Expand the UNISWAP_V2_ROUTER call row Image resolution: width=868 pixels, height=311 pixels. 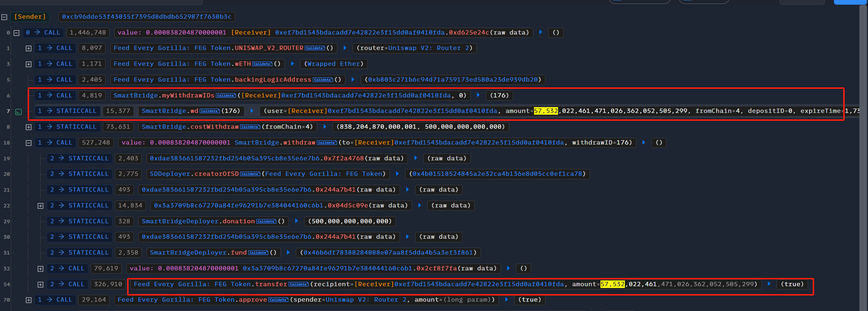pos(28,49)
